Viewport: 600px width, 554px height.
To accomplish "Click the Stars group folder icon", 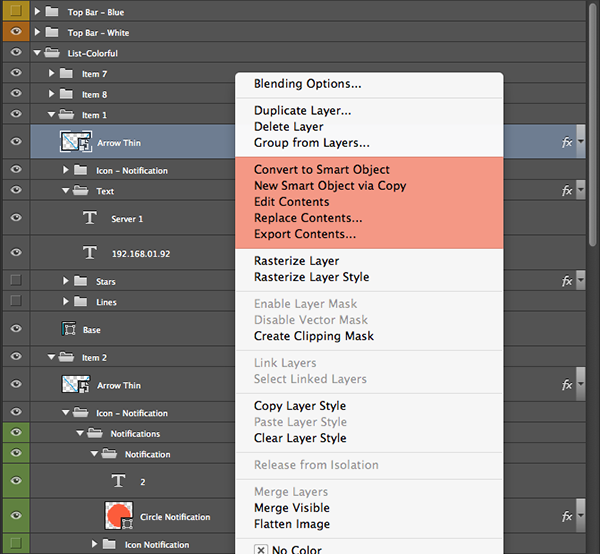I will (83, 281).
